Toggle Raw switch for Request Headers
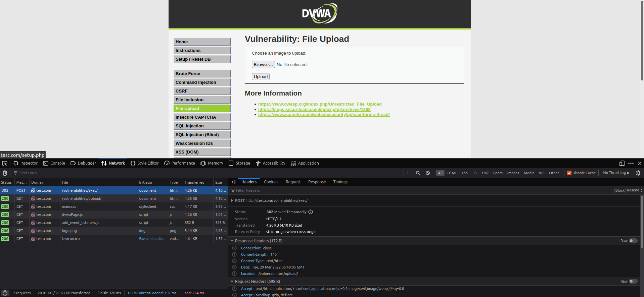 pyautogui.click(x=633, y=281)
